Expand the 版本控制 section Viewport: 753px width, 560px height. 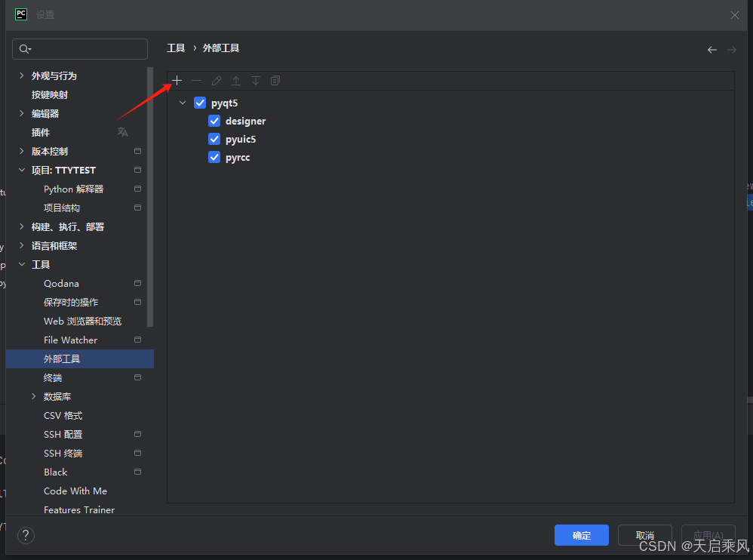tap(22, 151)
